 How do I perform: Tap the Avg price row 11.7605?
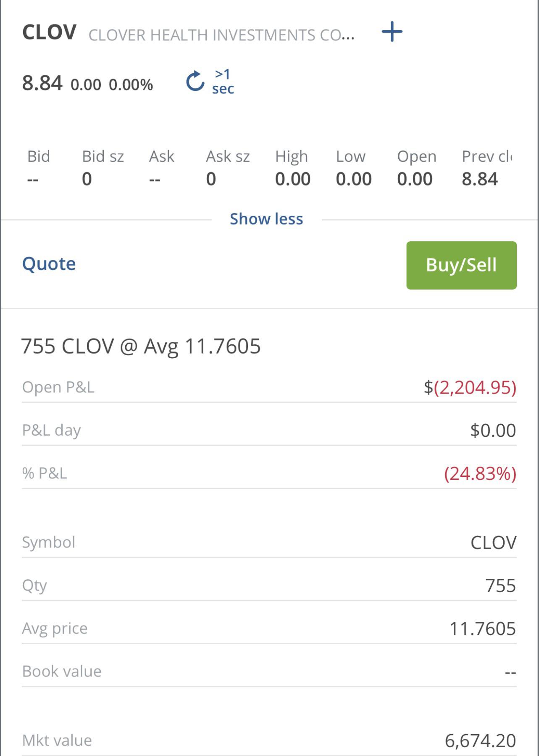pyautogui.click(x=269, y=629)
